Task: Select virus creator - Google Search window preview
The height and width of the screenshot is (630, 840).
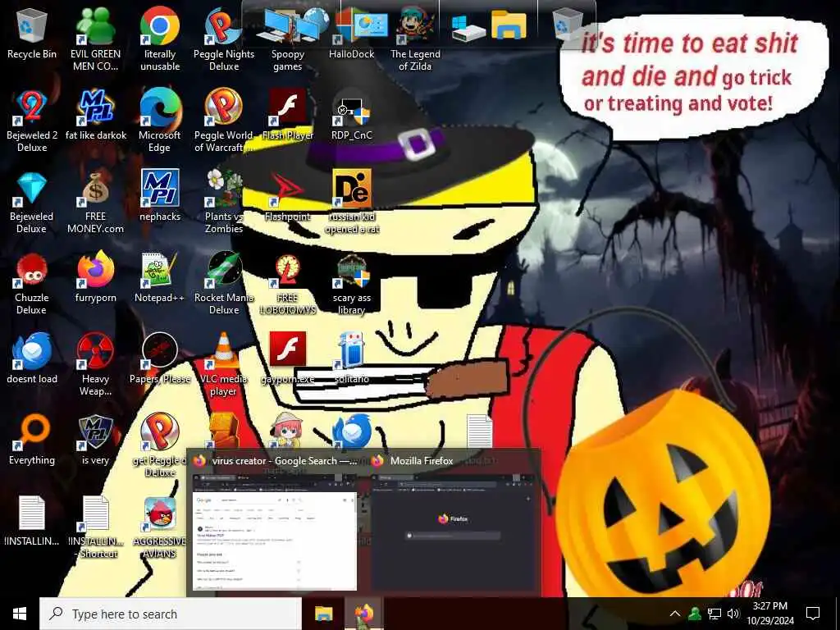Action: pos(274,524)
